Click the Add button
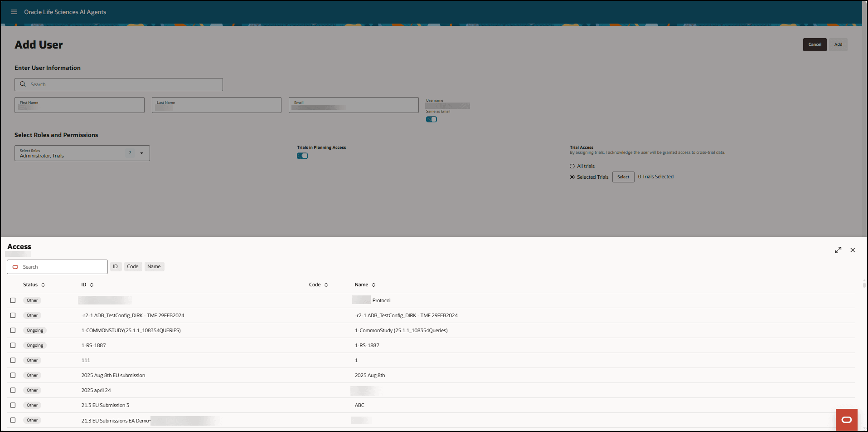This screenshot has width=868, height=432. click(838, 44)
